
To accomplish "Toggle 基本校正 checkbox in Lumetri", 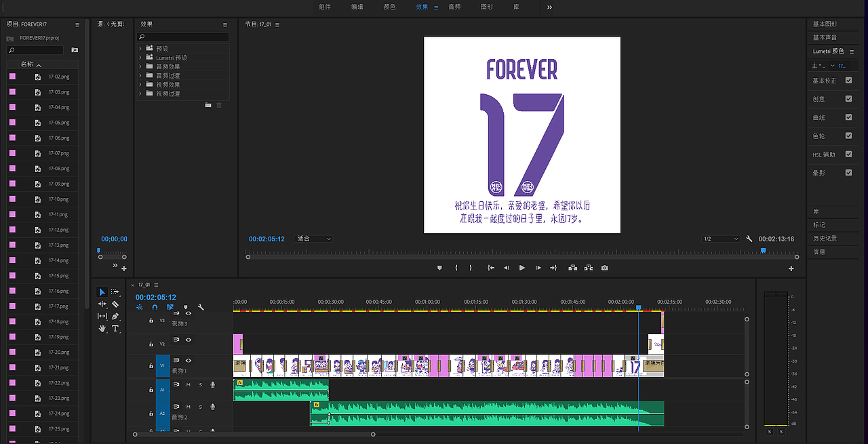I will tap(848, 81).
